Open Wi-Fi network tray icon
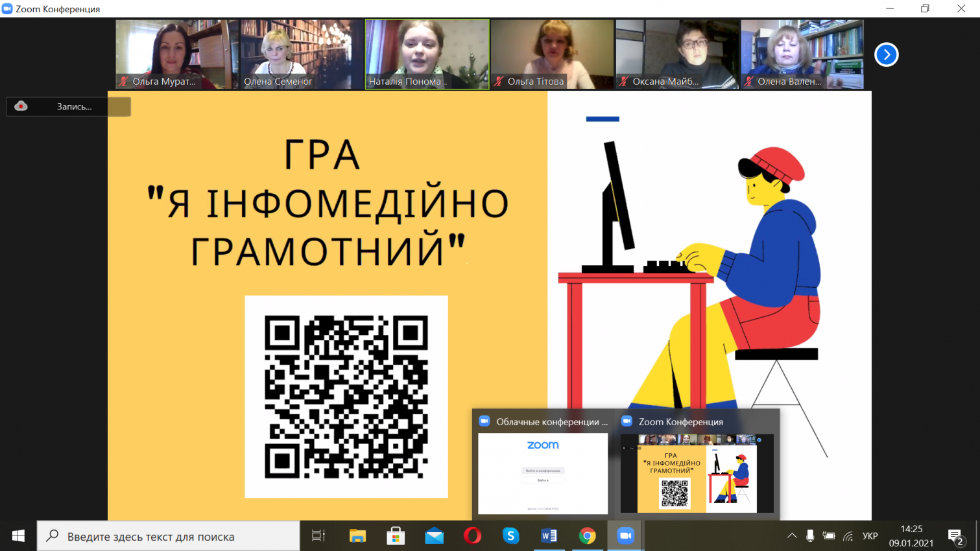Image resolution: width=980 pixels, height=551 pixels. pos(848,536)
